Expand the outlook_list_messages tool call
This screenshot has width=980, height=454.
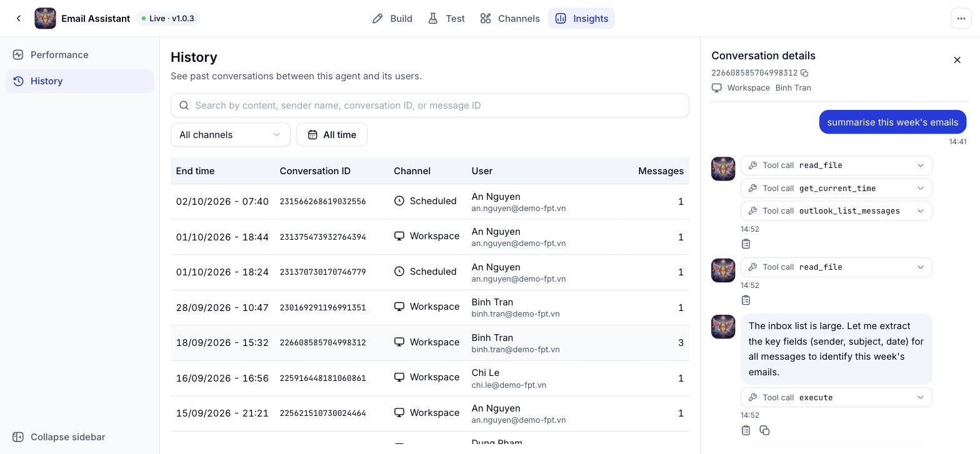[x=836, y=211]
